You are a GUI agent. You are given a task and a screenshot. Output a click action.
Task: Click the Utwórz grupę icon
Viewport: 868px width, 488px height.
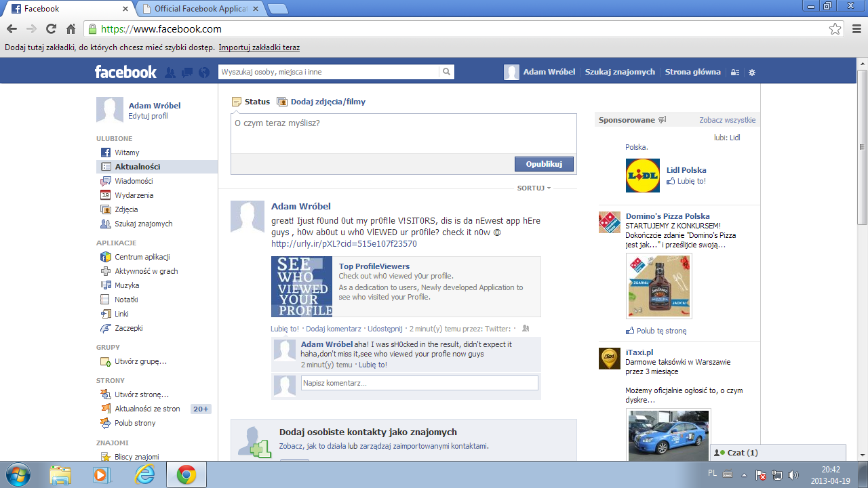106,361
